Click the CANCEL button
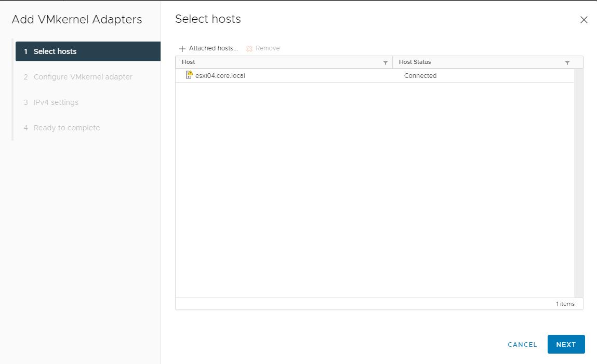 (x=522, y=345)
